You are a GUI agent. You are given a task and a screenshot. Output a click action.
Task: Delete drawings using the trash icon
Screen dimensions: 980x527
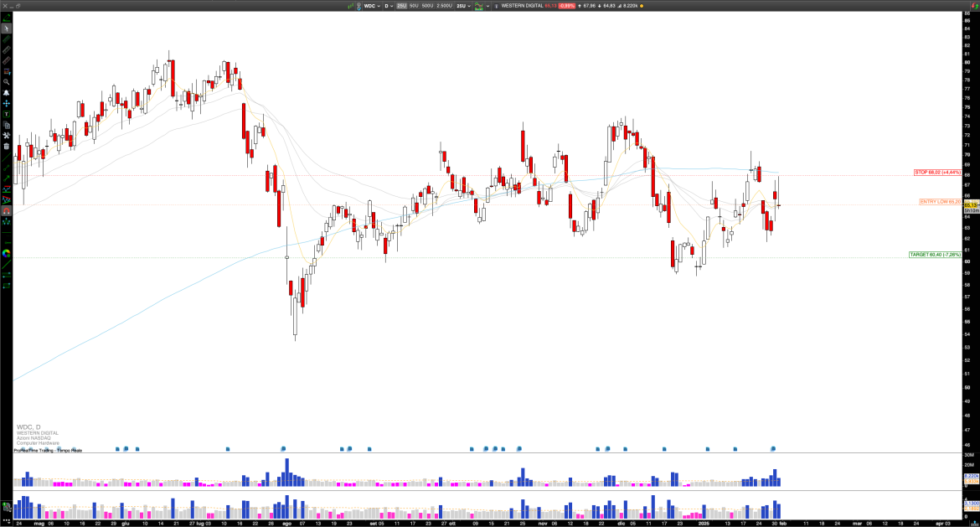6,144
